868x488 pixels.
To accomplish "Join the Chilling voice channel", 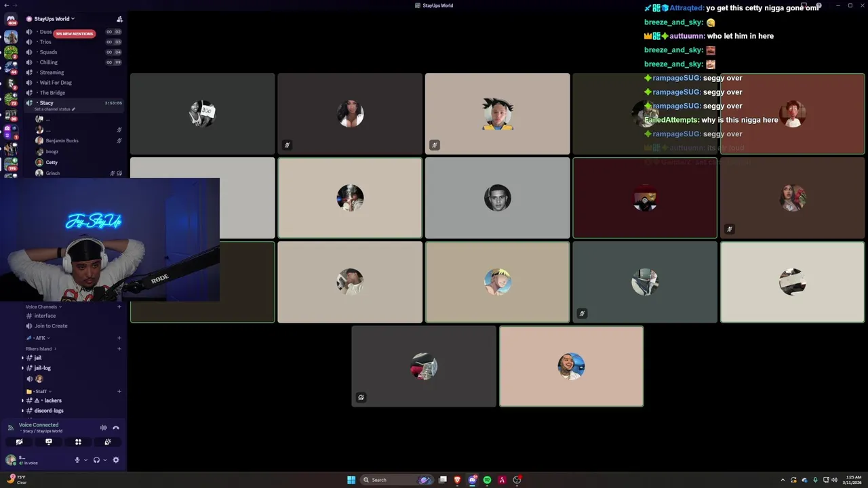I will [75, 62].
